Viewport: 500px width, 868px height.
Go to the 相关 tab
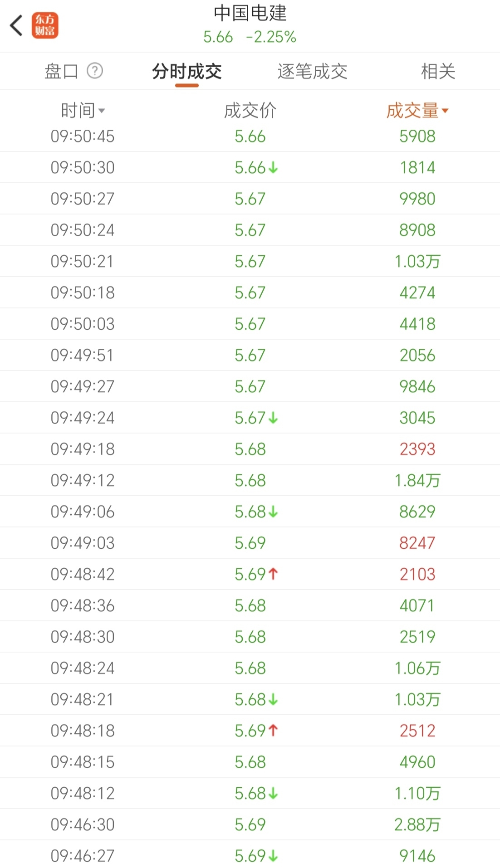[x=438, y=71]
